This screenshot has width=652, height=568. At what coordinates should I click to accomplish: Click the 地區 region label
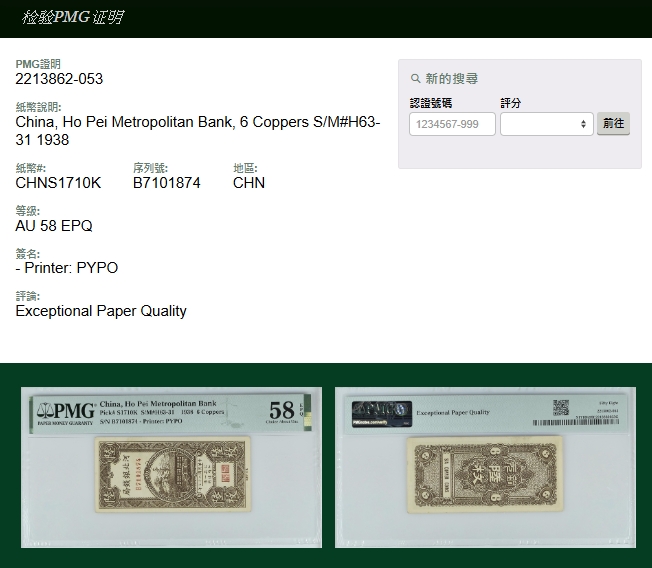point(245,168)
